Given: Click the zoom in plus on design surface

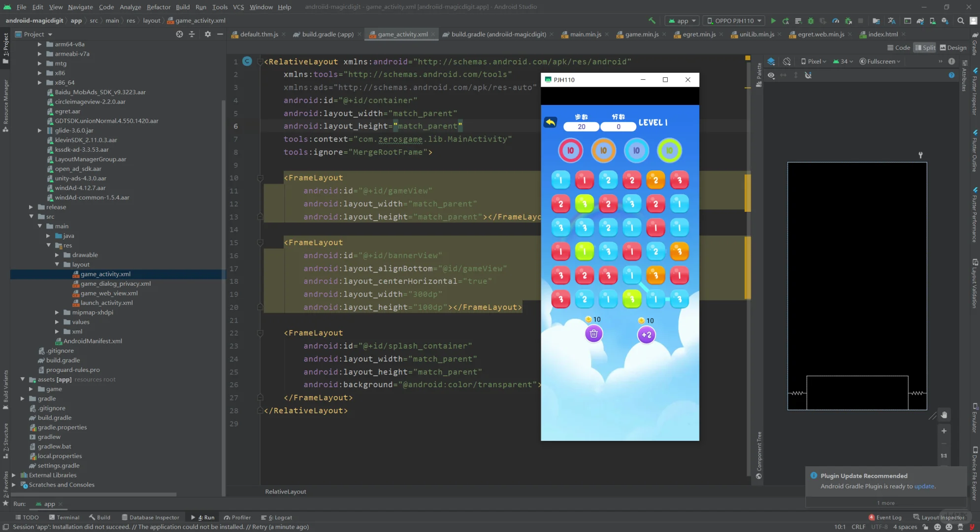Looking at the screenshot, I should [944, 431].
